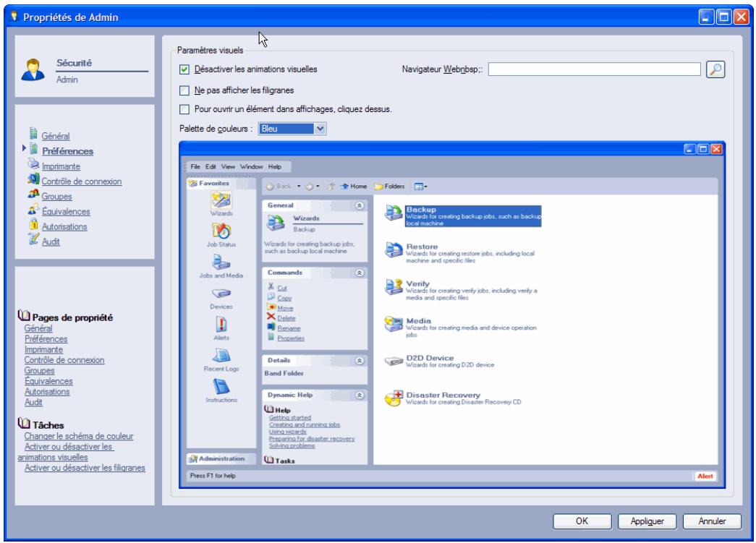Click the Pages de propriété book icon
Screen dimensions: 756x543
point(24,315)
